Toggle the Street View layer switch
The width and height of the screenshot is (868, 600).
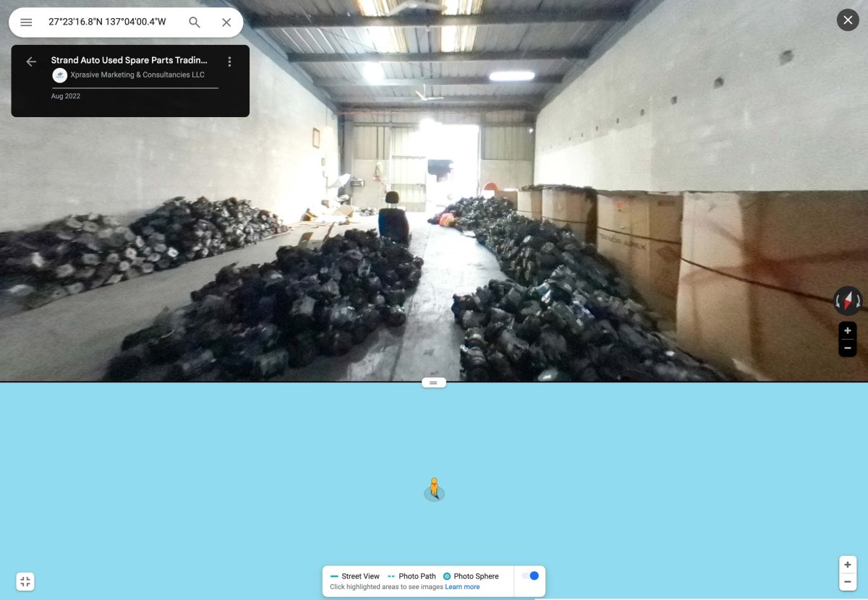(530, 576)
